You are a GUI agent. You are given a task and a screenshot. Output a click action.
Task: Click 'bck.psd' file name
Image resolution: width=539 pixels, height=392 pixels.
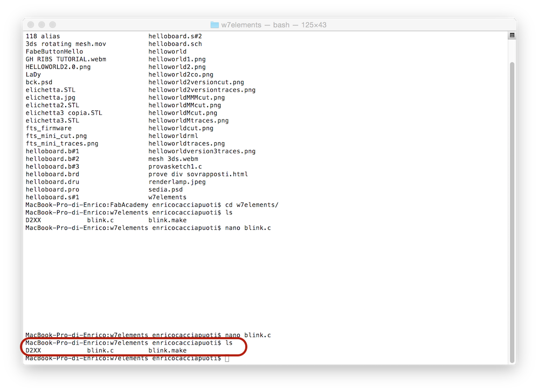pos(39,82)
